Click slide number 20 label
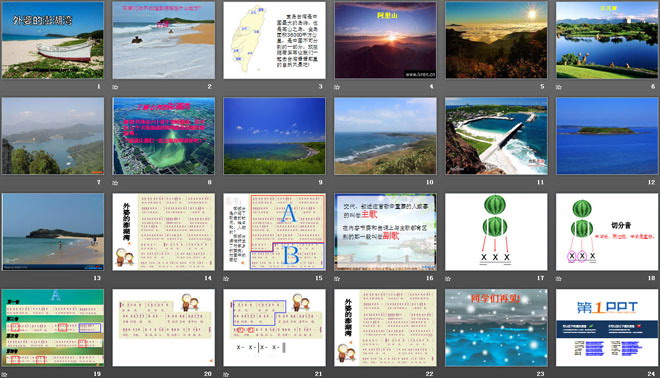Viewport: 660px width, 378px height. pyautogui.click(x=208, y=374)
